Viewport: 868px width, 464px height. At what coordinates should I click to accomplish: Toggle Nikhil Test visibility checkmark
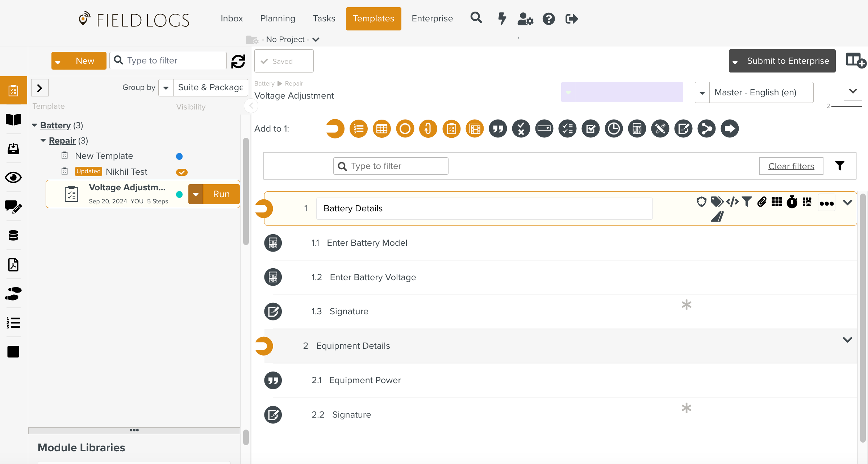(x=181, y=172)
